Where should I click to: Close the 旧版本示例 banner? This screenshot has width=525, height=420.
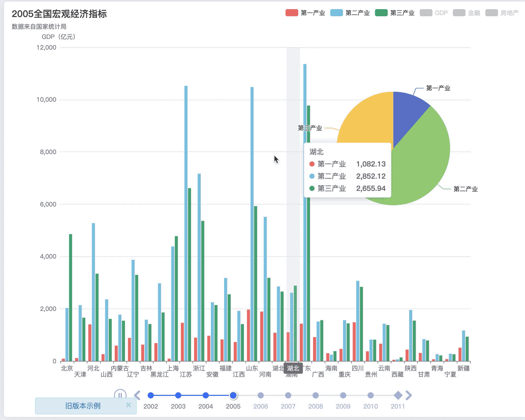tap(129, 405)
